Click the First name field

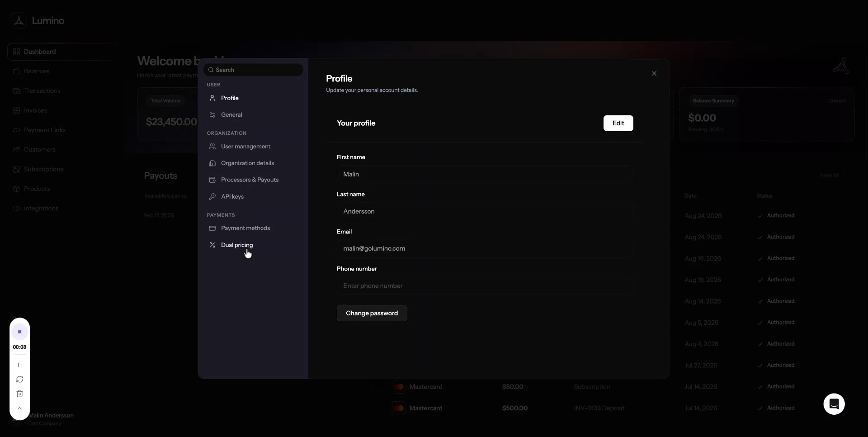pos(485,175)
